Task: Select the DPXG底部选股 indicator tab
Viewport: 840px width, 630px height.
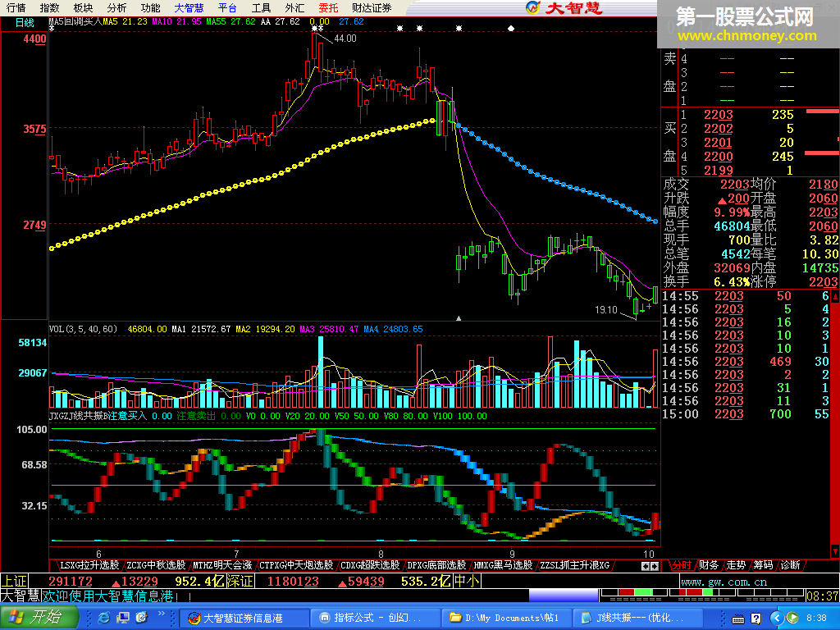Action: 436,565
